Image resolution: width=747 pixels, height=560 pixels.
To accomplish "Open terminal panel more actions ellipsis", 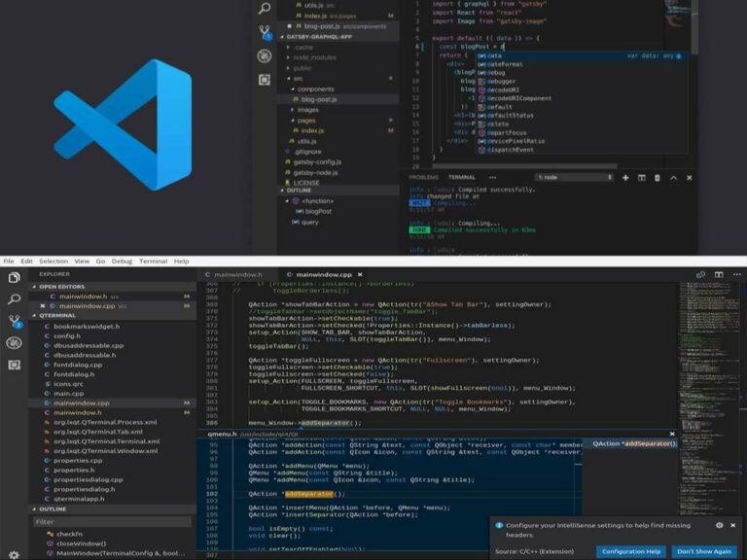I will 492,177.
